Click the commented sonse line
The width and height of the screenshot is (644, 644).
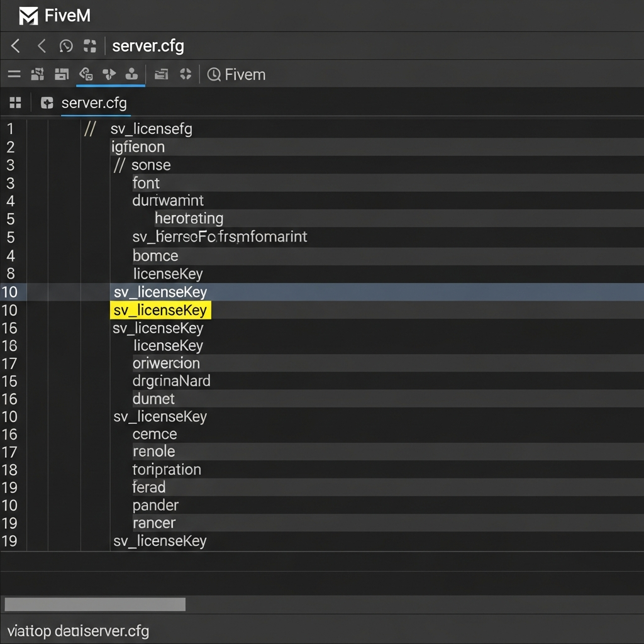coord(142,165)
